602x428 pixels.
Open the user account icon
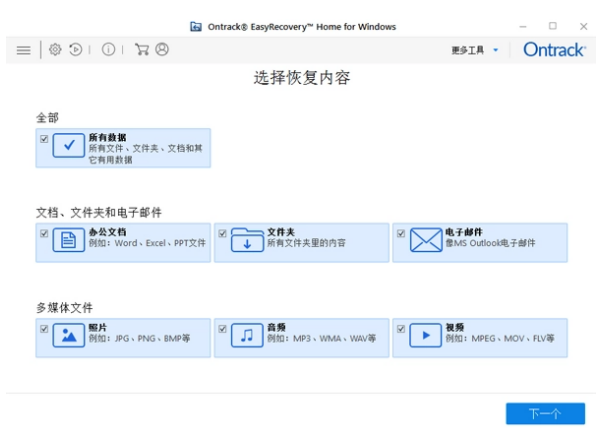(x=162, y=49)
